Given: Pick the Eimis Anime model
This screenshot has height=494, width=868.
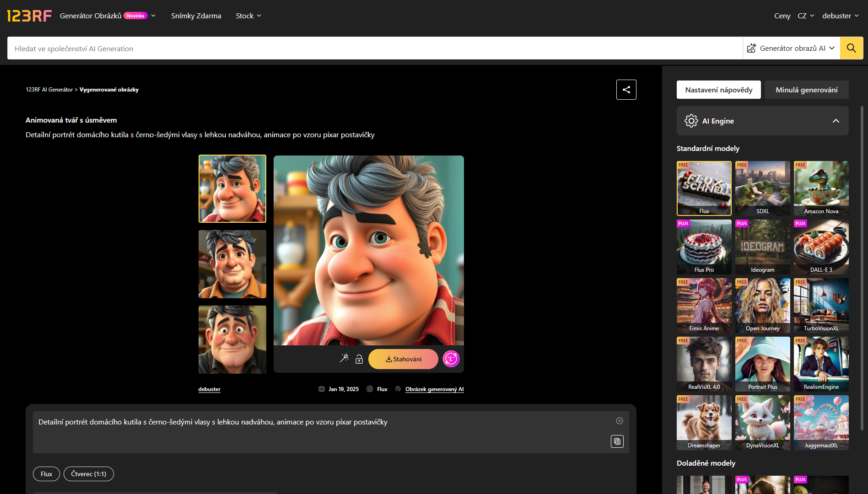Looking at the screenshot, I should [704, 306].
